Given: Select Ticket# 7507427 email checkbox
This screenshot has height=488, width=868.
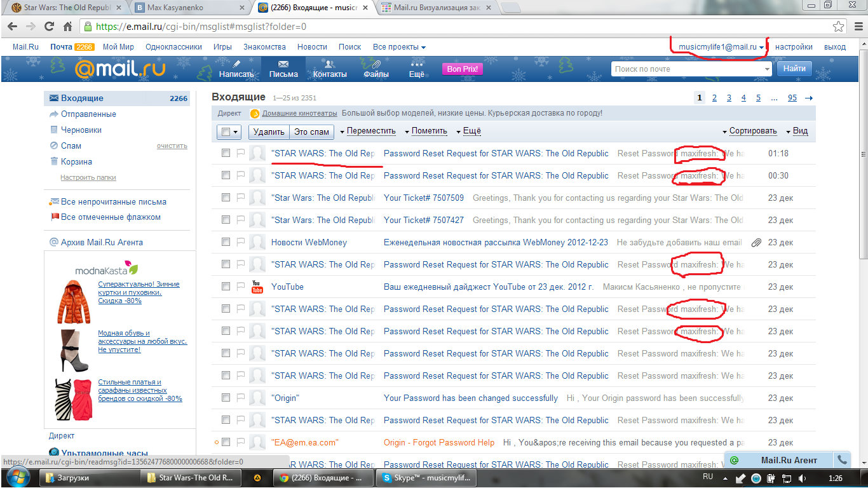Looking at the screenshot, I should (226, 220).
